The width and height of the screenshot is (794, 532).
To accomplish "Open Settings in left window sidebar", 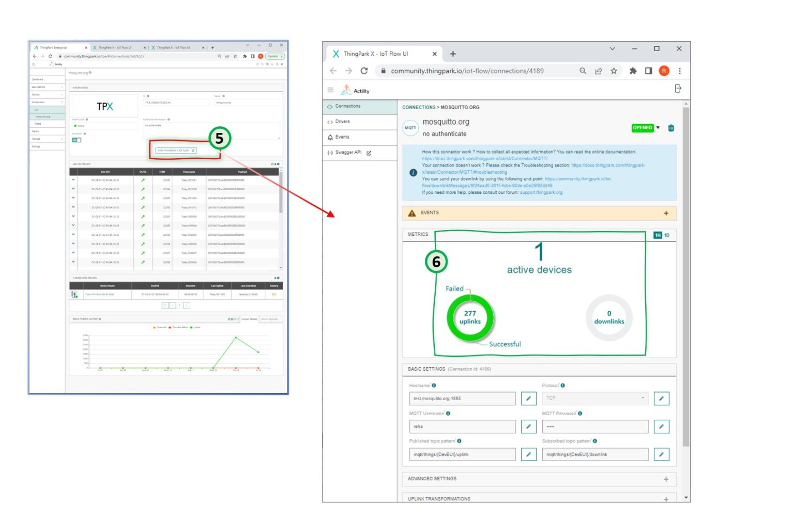I will pyautogui.click(x=47, y=147).
